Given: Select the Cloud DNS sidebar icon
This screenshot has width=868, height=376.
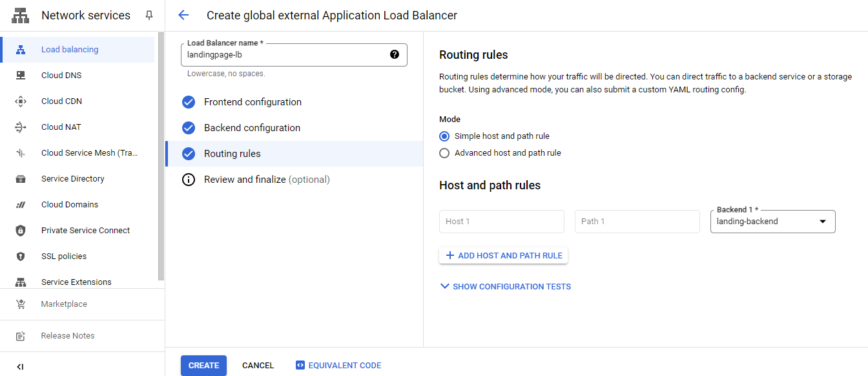Looking at the screenshot, I should [x=20, y=75].
